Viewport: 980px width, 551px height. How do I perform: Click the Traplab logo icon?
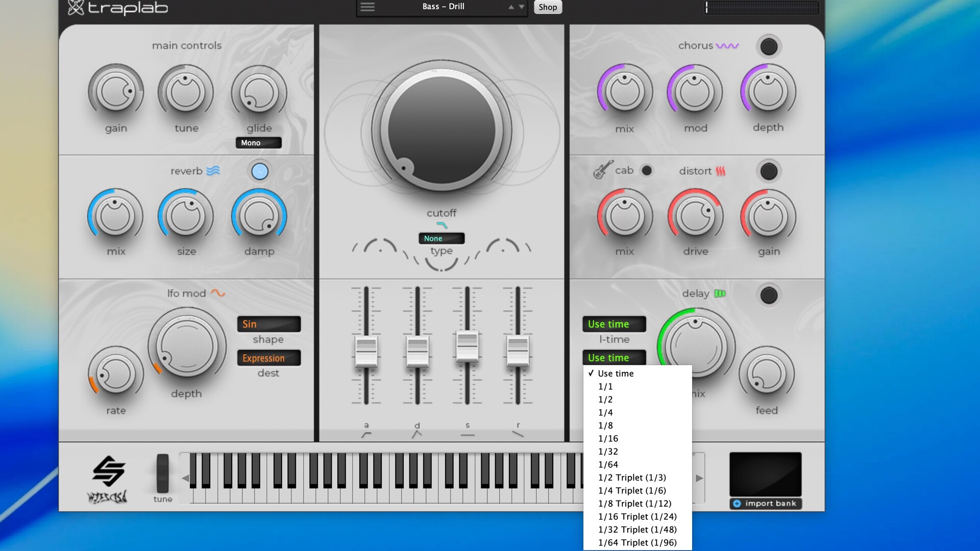[76, 8]
